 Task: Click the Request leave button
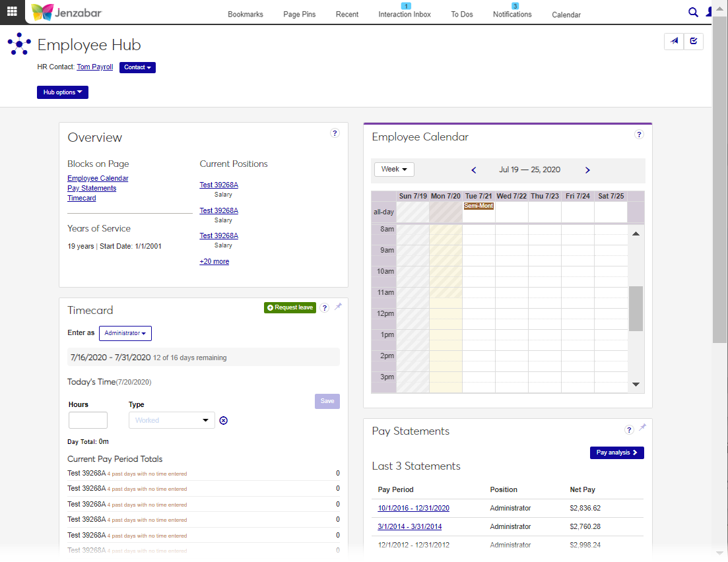coord(290,308)
